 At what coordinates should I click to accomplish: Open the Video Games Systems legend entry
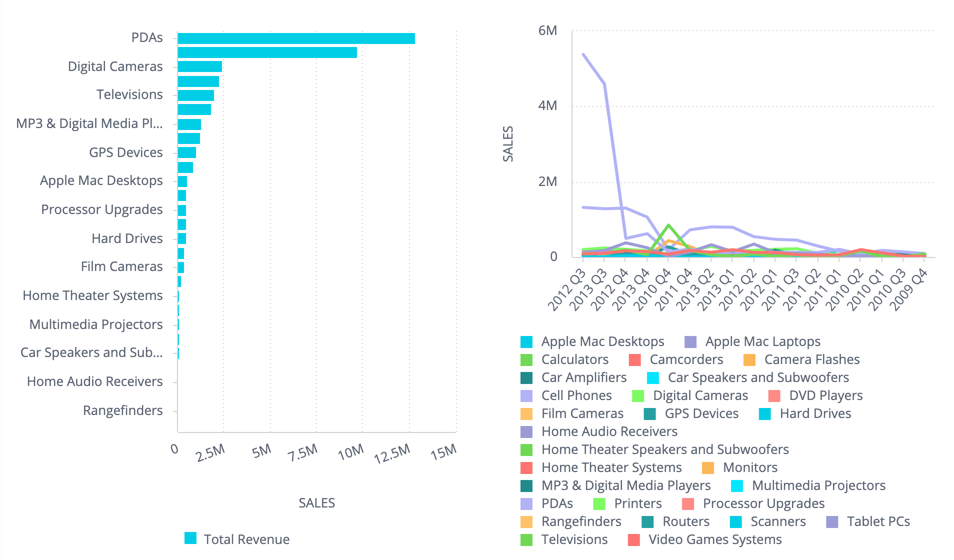pyautogui.click(x=715, y=539)
